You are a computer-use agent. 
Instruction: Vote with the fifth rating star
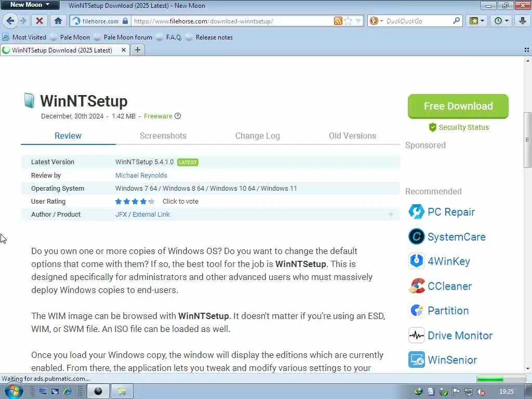click(x=152, y=202)
